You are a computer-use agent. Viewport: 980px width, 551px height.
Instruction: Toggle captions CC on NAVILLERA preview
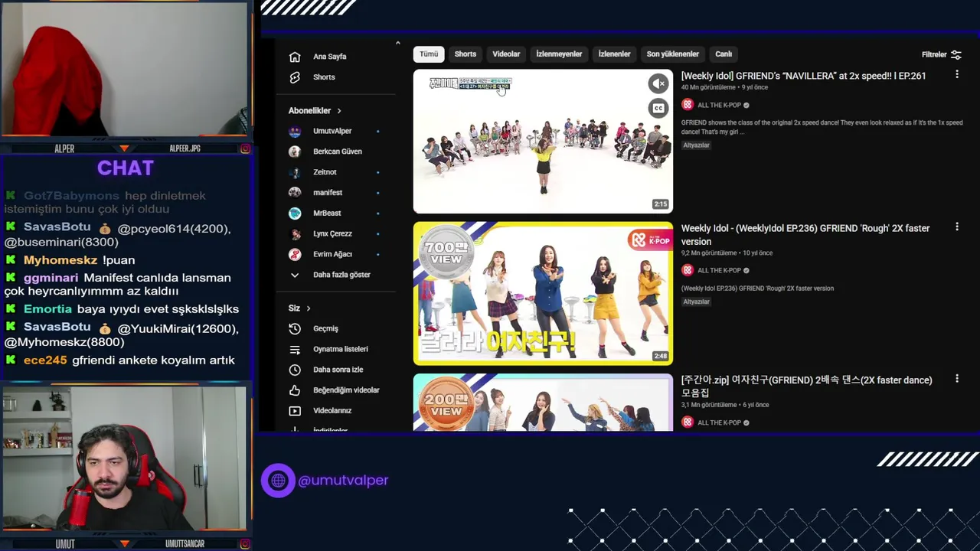click(658, 108)
